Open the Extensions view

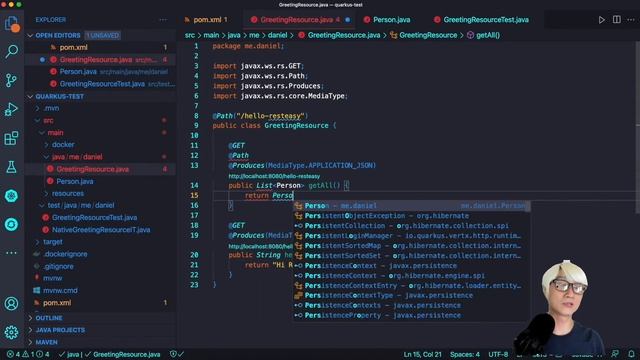click(11, 138)
